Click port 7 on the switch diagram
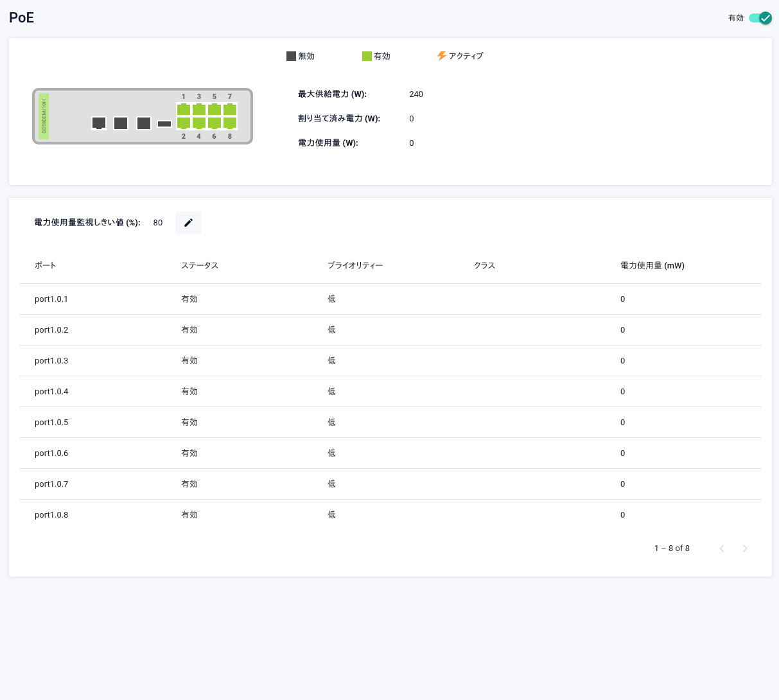 [x=230, y=109]
